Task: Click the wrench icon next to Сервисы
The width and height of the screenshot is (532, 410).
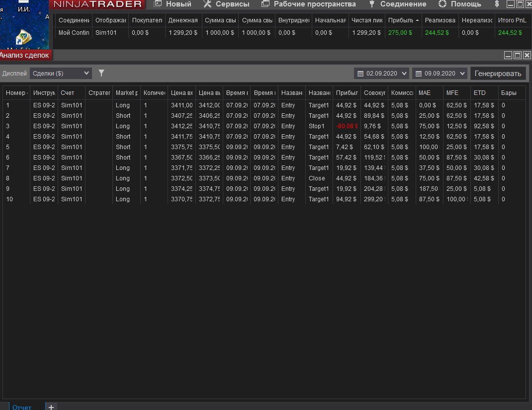Action: tap(207, 4)
